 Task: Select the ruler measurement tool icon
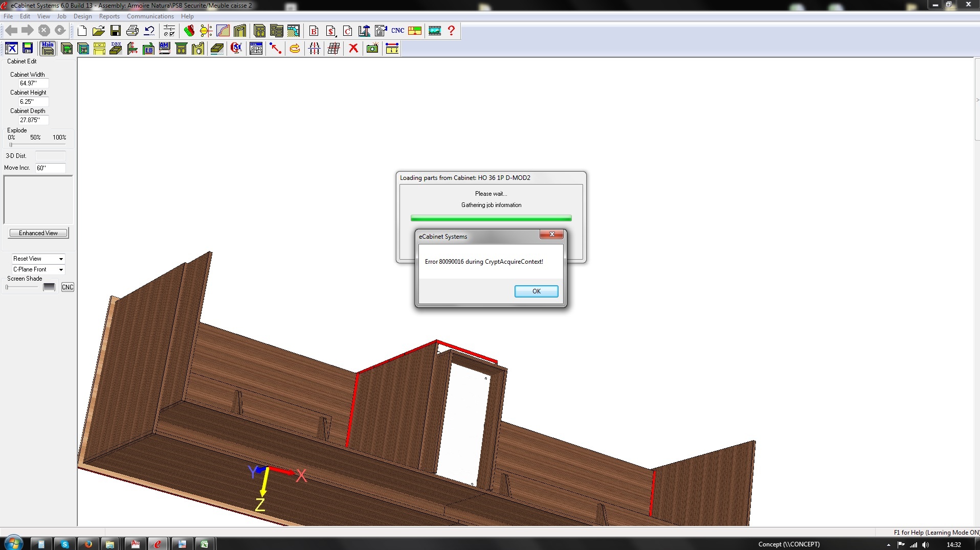pyautogui.click(x=392, y=49)
